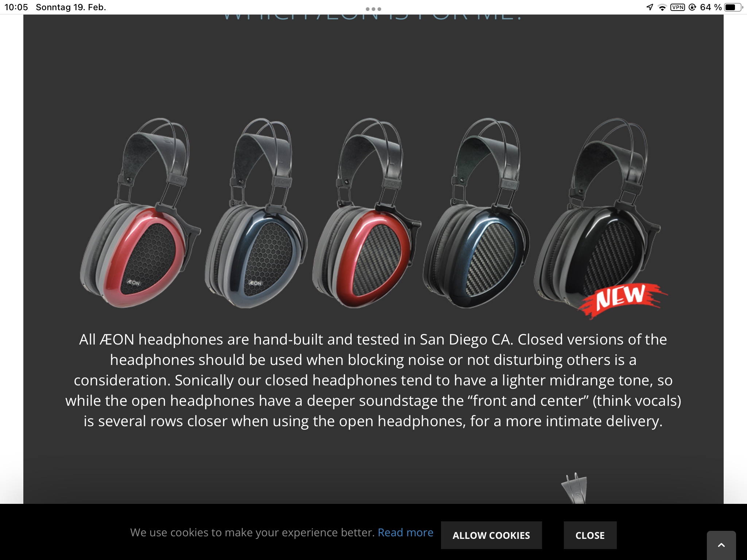Tap the location arrow status icon
The height and width of the screenshot is (560, 747).
[650, 7]
